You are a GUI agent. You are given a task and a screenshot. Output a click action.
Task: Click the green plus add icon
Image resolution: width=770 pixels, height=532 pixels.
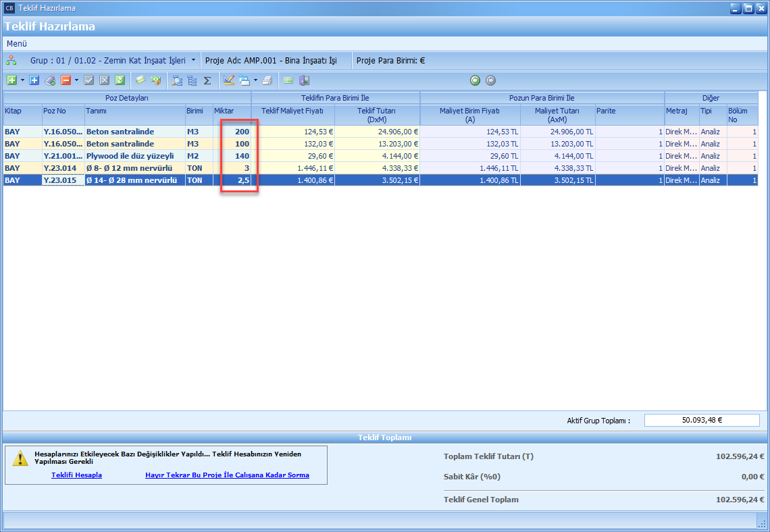coord(11,80)
